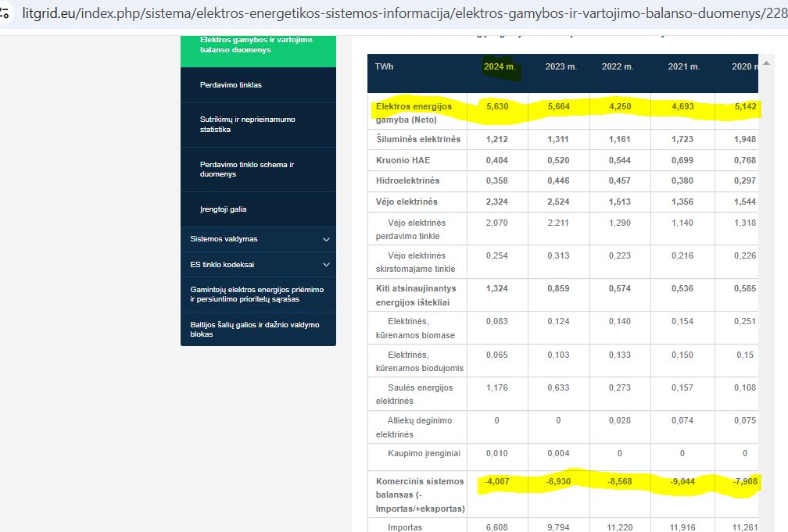Click value 2,324 for Vėjo elektrinės
Screen dimensions: 788x532
[496, 202]
